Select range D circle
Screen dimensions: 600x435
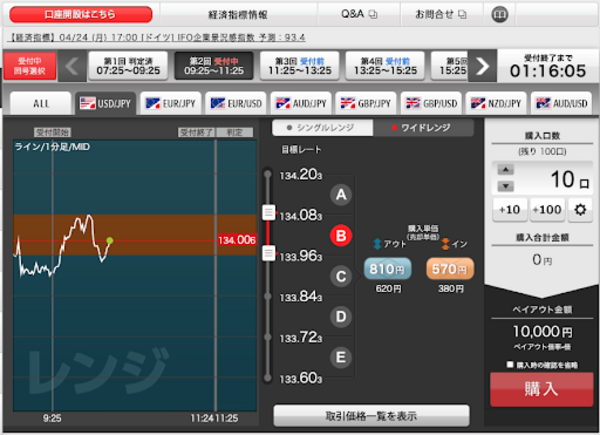[x=341, y=317]
